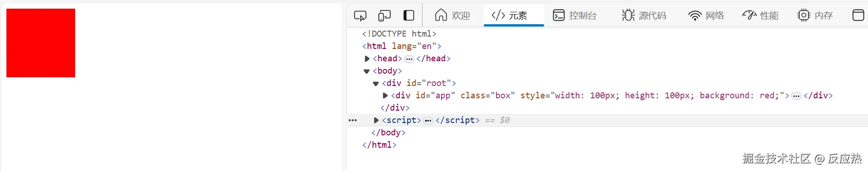The height and width of the screenshot is (171, 868).
Task: Click the ellipsis inside script tag
Action: (428, 121)
